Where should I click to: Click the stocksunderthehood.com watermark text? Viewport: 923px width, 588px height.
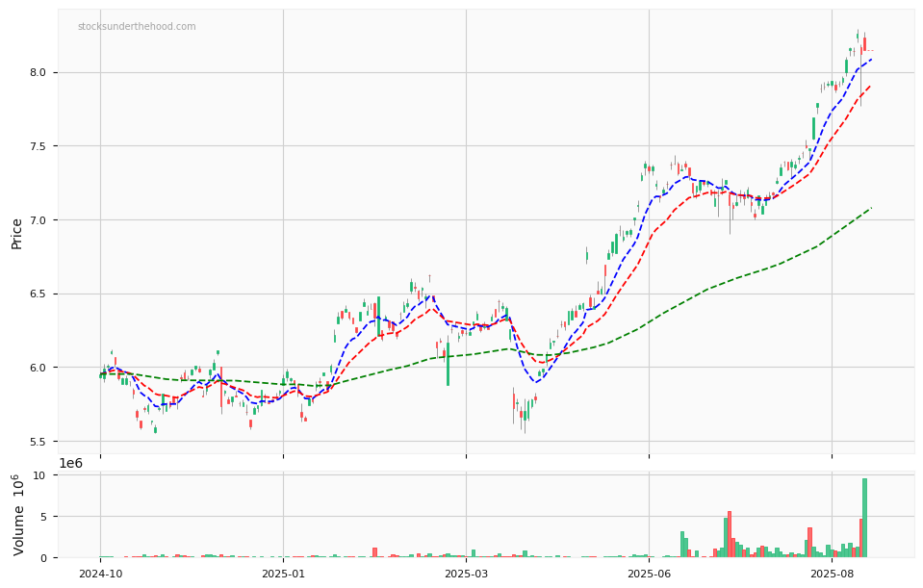click(x=137, y=27)
